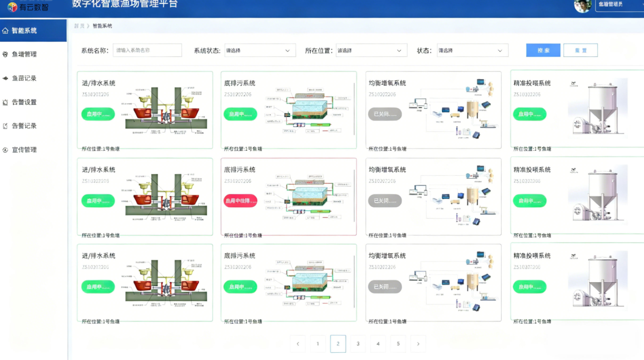This screenshot has height=360, width=644.
Task: Click the 鱼塘管理 sidebar icon
Action: (x=6, y=54)
